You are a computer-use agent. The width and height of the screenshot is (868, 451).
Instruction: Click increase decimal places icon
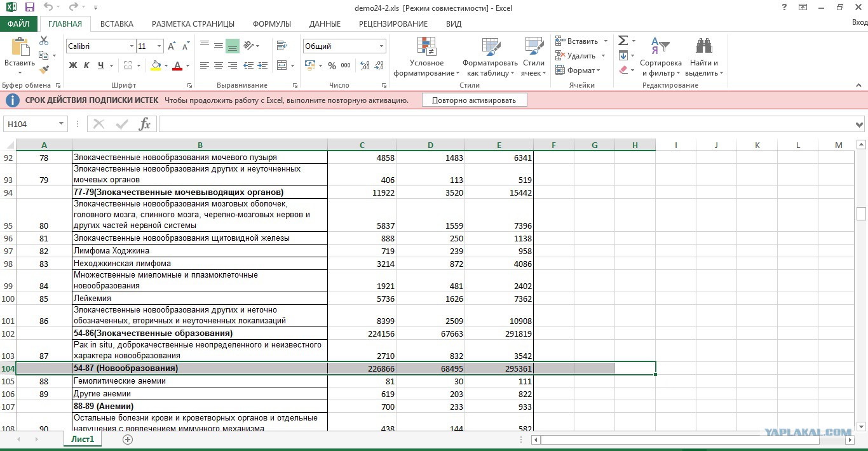(365, 65)
